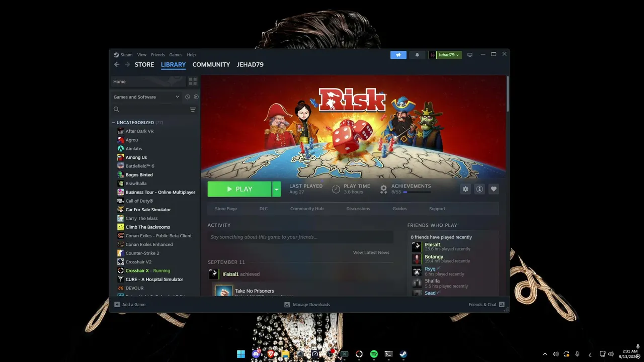Expand the play options dropdown arrow
The width and height of the screenshot is (644, 362).
(x=276, y=189)
